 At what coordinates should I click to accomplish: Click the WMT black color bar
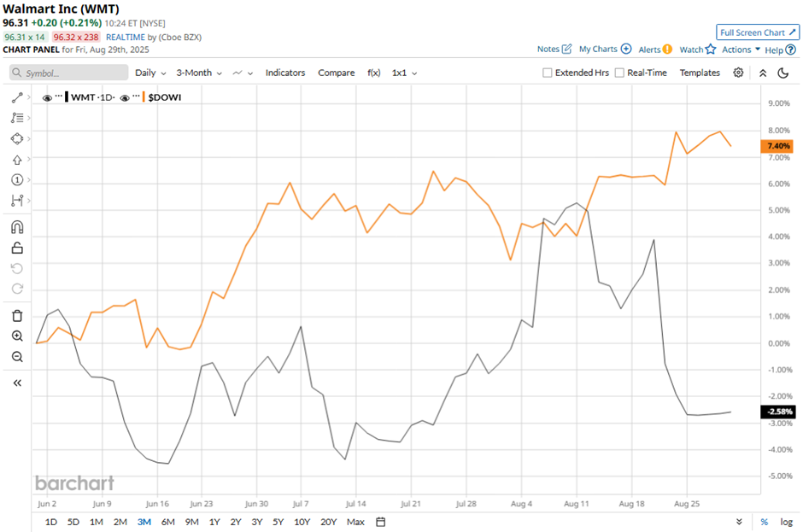pos(67,96)
